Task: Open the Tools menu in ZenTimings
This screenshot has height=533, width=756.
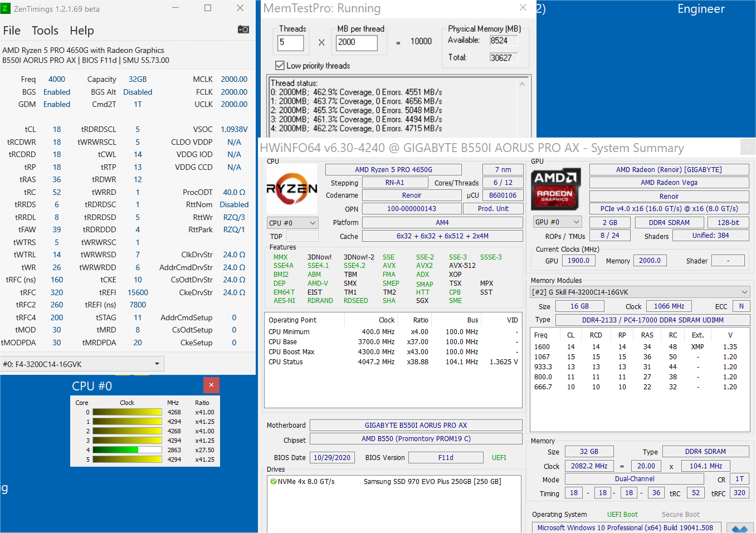Action: pyautogui.click(x=45, y=31)
